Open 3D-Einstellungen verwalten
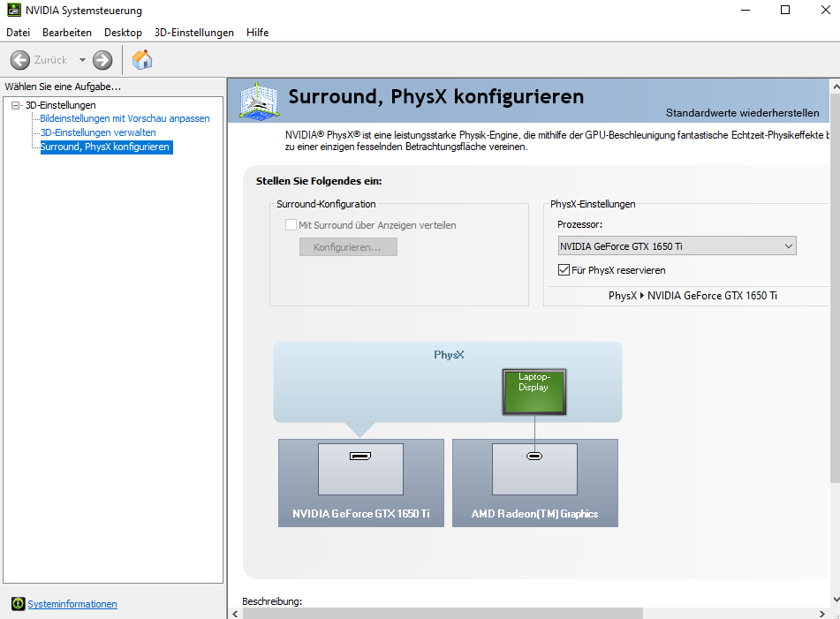The height and width of the screenshot is (619, 840). pyautogui.click(x=98, y=132)
